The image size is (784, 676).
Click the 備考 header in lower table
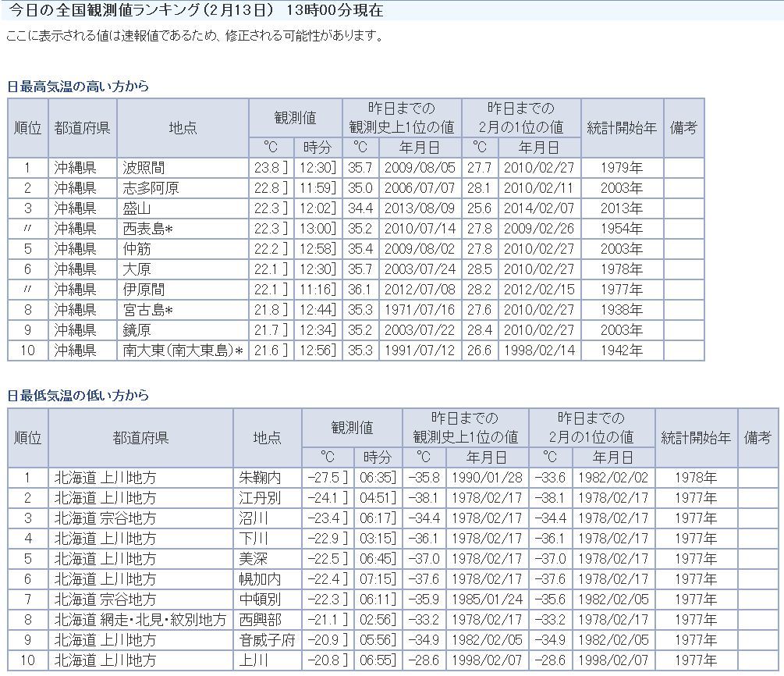[757, 438]
